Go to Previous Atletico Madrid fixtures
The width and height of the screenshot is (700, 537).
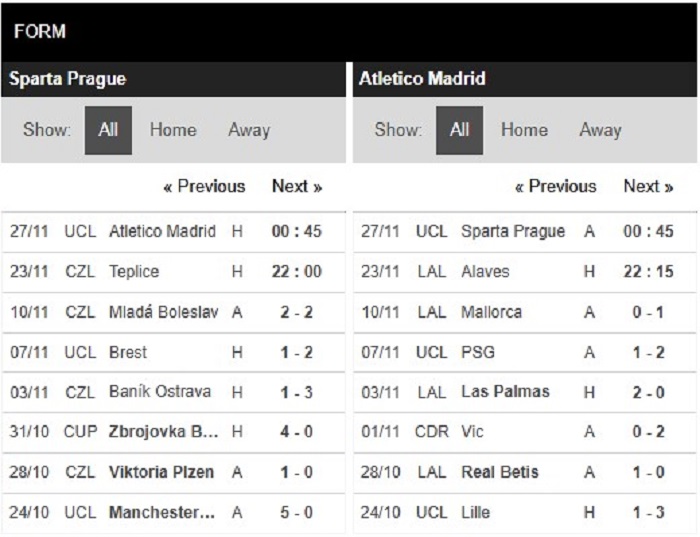pyautogui.click(x=556, y=186)
